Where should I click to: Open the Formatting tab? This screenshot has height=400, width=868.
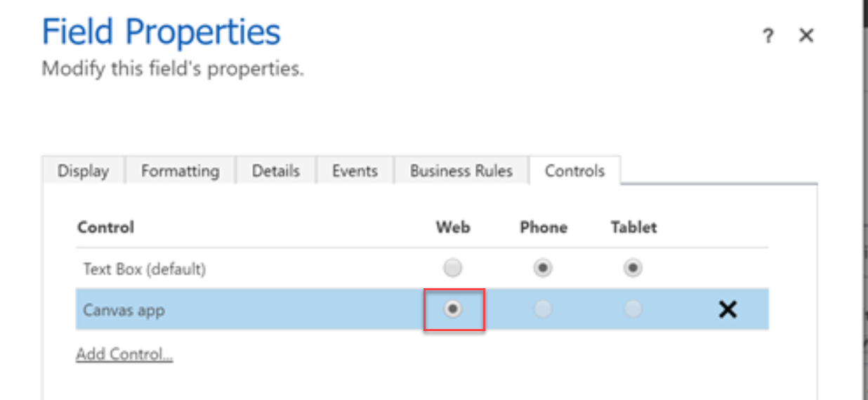pos(180,171)
